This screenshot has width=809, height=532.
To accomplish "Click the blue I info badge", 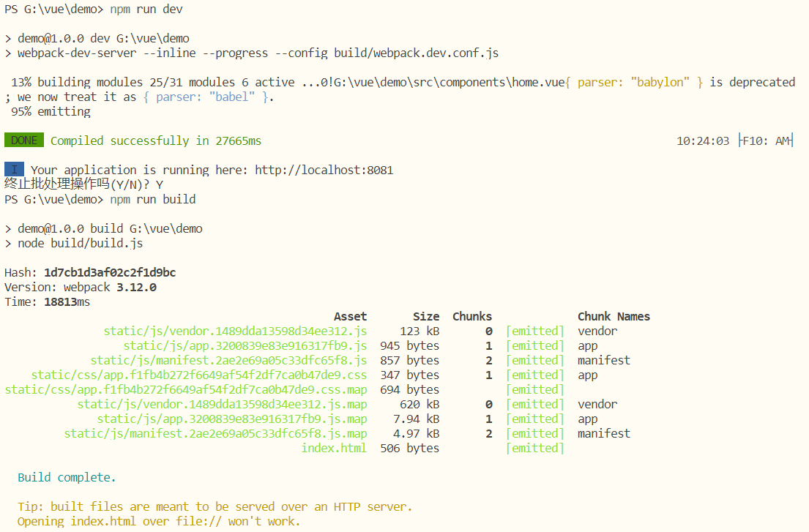I will tap(14, 169).
